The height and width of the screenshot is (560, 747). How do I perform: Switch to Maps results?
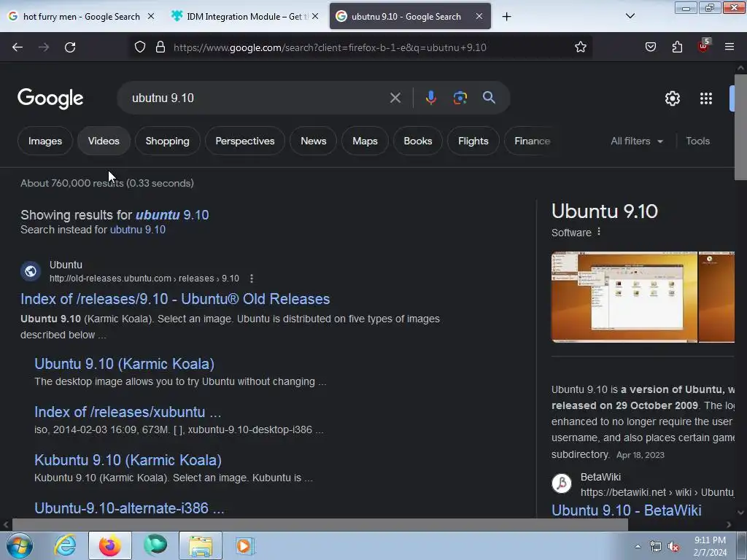point(365,141)
